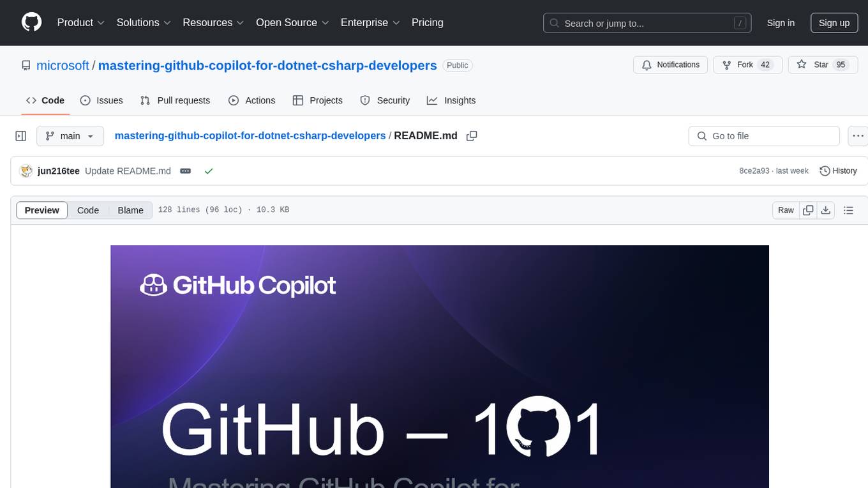Click the star count 95
The width and height of the screenshot is (868, 488).
pos(841,65)
